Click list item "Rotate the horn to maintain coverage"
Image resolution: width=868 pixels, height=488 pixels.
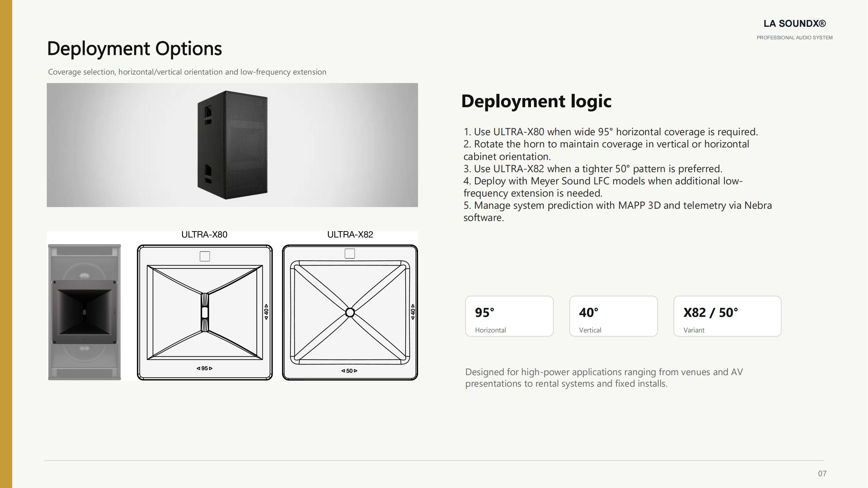click(x=606, y=150)
